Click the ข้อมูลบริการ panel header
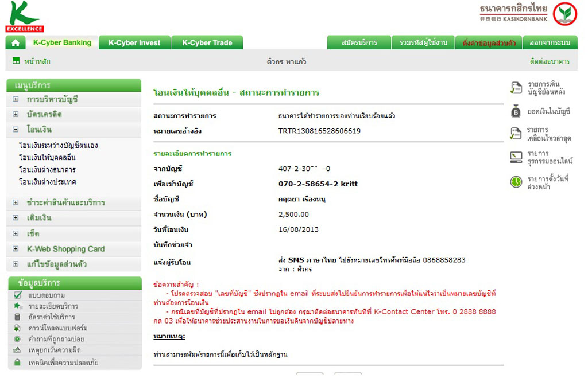This screenshot has height=378, width=588. [75, 283]
